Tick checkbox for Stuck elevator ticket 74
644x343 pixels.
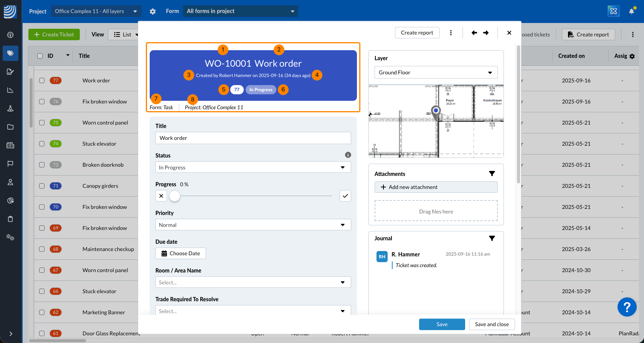pos(42,144)
